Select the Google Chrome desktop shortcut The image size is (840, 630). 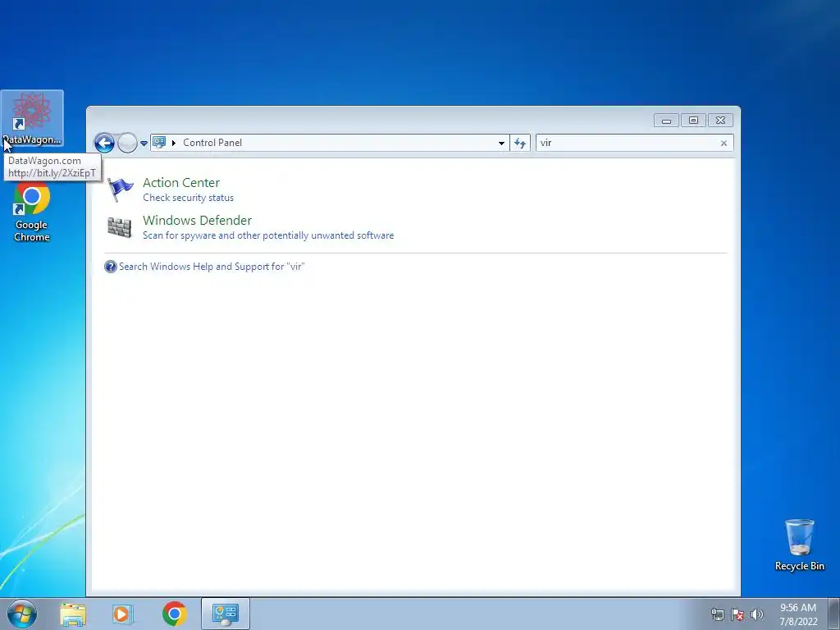pos(32,212)
